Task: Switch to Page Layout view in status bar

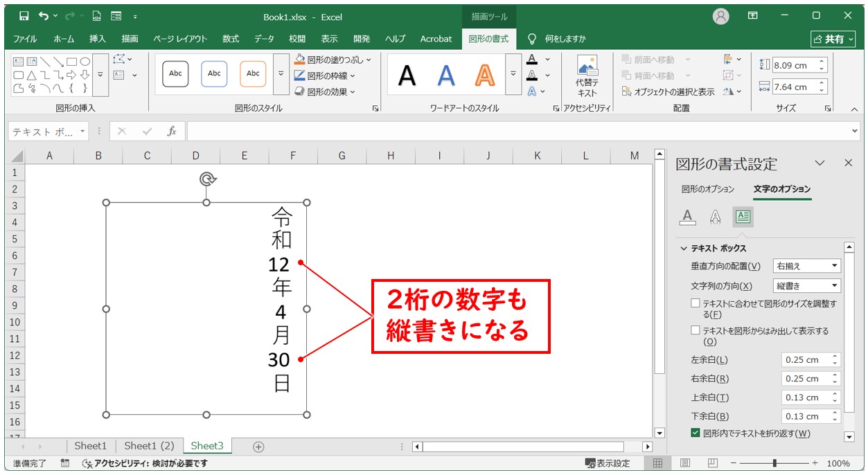Action: [685, 463]
